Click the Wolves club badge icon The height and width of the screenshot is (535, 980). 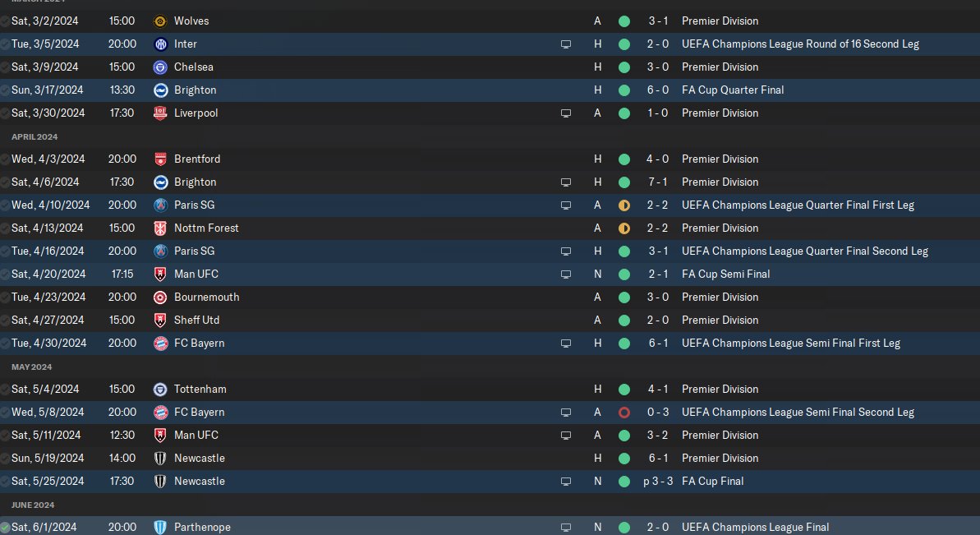161,21
